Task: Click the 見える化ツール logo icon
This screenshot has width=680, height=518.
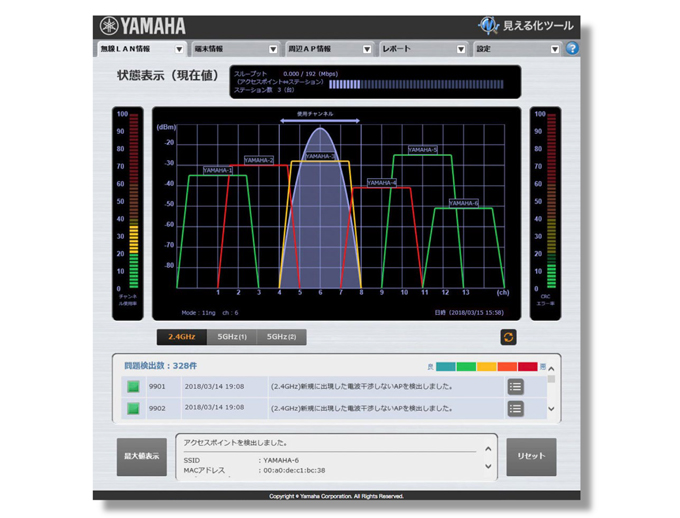Action: coord(488,26)
